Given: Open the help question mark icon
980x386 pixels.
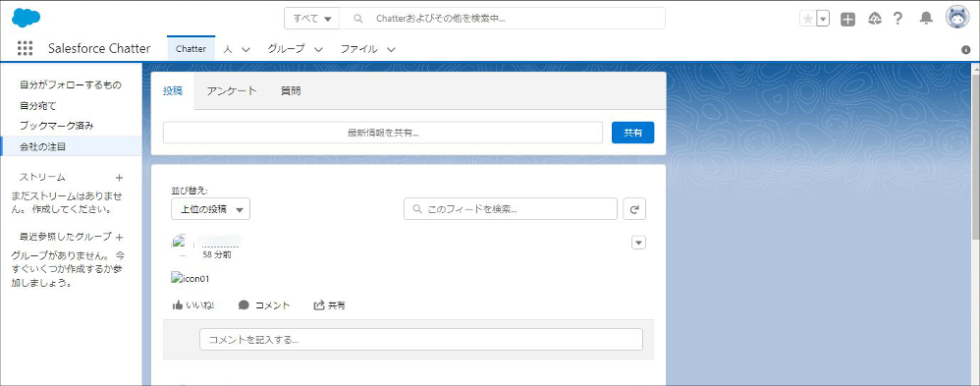Looking at the screenshot, I should coord(898,19).
